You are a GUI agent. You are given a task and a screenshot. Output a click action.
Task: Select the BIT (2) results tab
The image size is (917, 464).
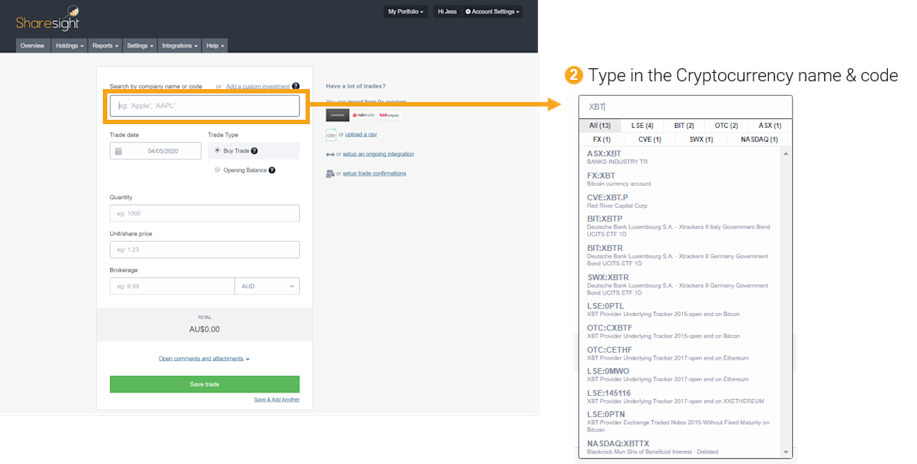pos(684,126)
